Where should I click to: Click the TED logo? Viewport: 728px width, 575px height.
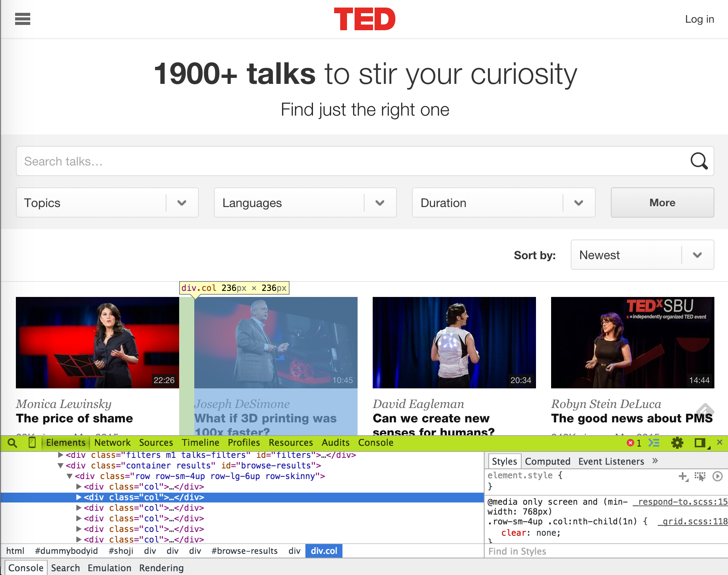click(365, 19)
